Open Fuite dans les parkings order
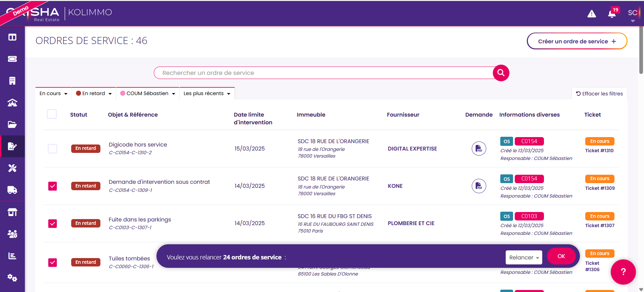This screenshot has height=292, width=644. click(140, 219)
